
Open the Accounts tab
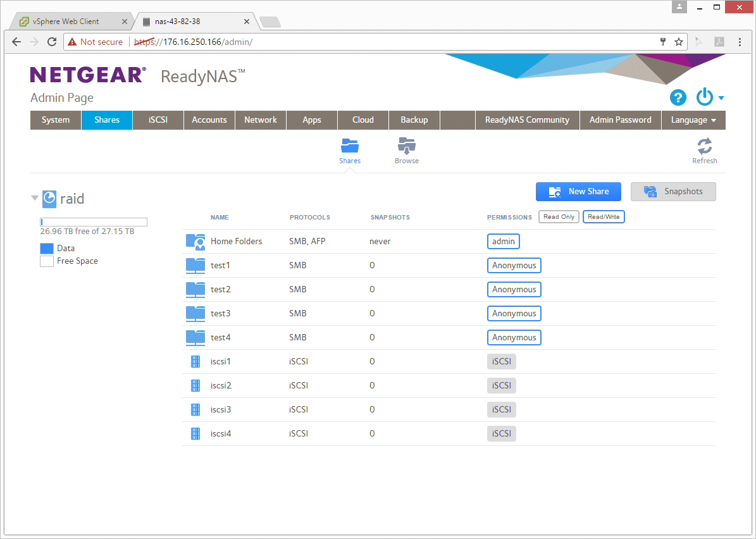[209, 120]
